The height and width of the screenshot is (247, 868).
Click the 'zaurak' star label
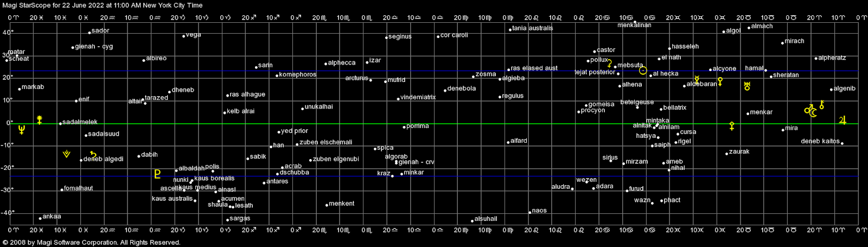point(739,152)
